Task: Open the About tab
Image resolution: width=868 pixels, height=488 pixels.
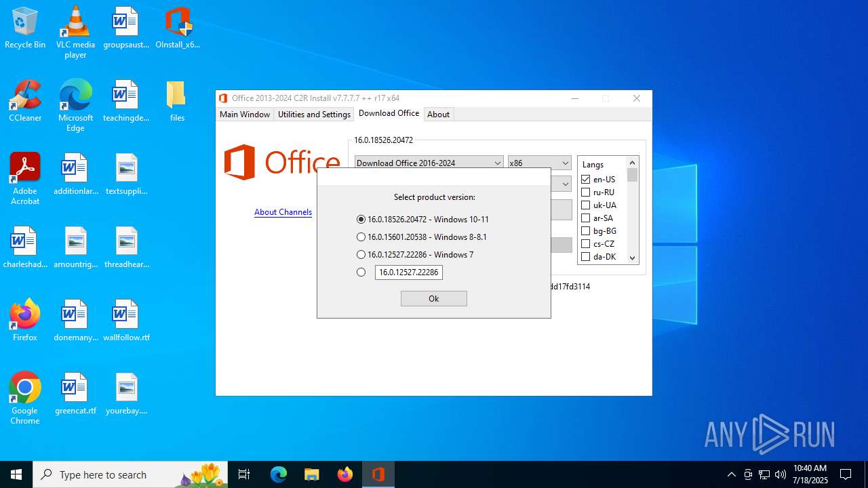Action: 438,115
